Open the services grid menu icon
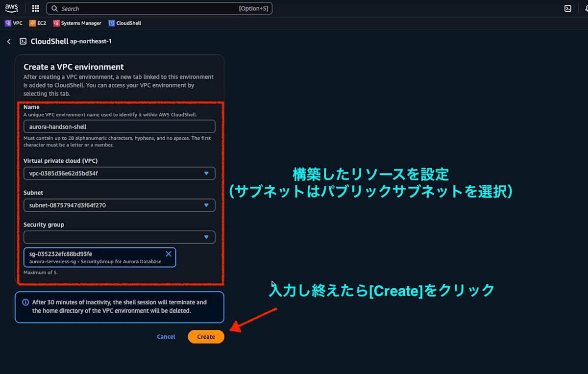 click(x=35, y=8)
